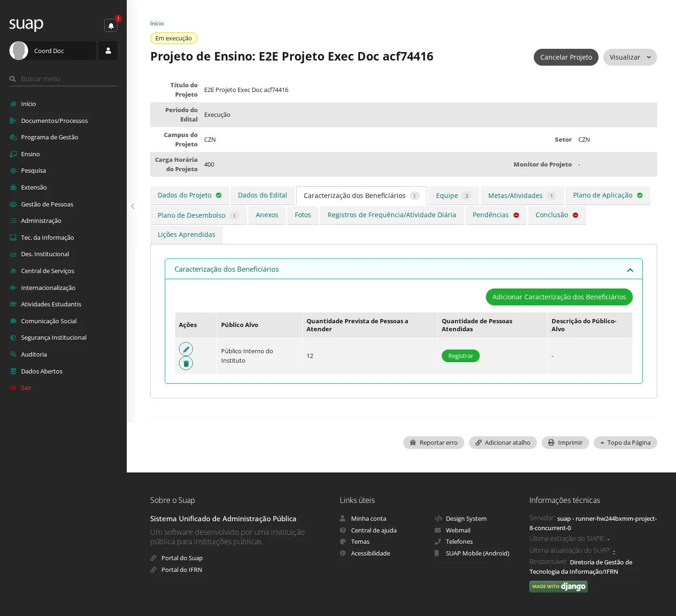The width and height of the screenshot is (676, 616).
Task: Click Adicionar atalho link icon button
Action: coord(503,442)
